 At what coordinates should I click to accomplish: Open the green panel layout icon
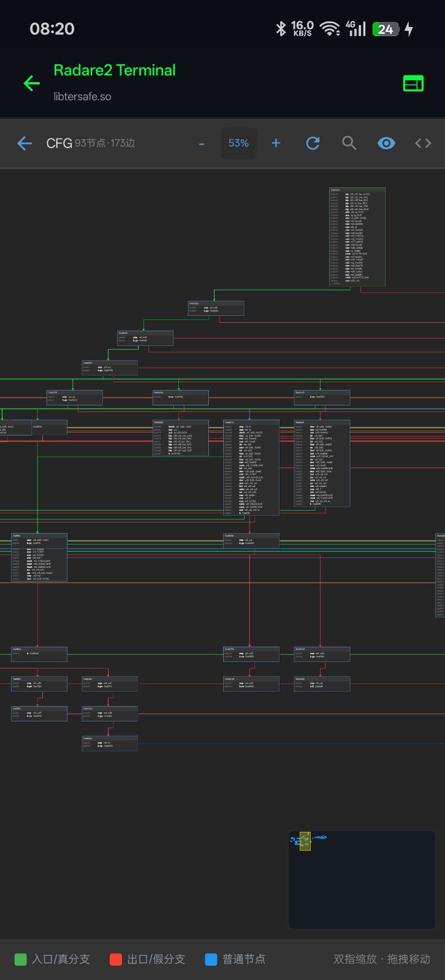point(413,83)
